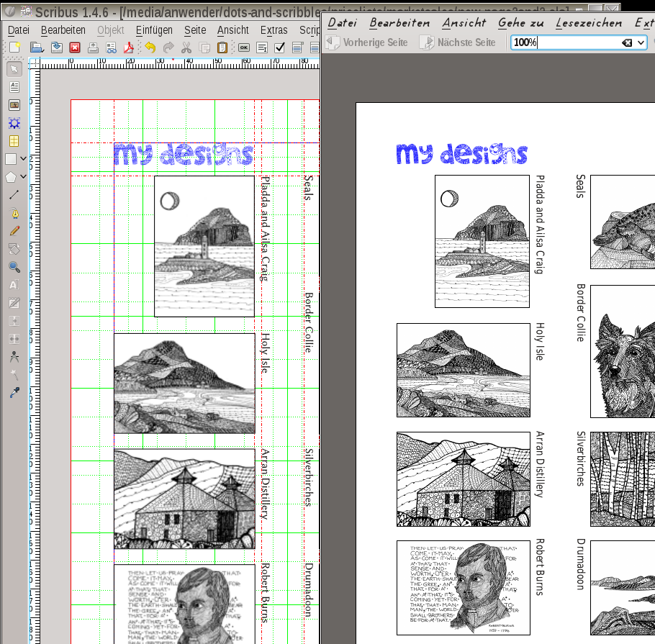Click the Vorherige Seite button
The height and width of the screenshot is (644, 655).
(367, 42)
